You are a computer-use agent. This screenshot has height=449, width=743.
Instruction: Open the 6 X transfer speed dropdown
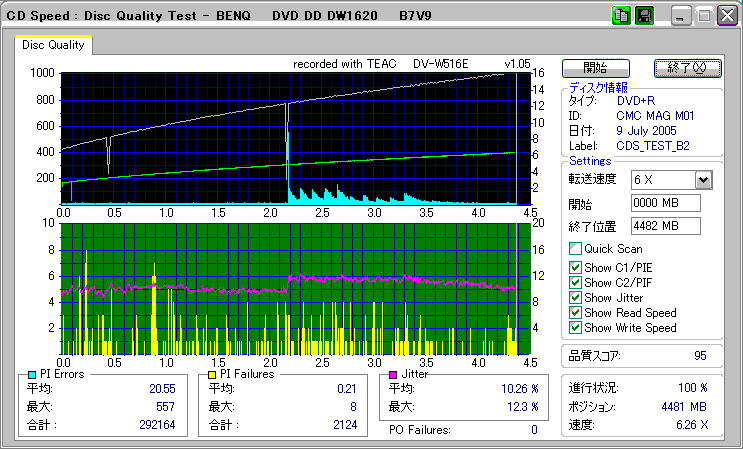coord(702,179)
